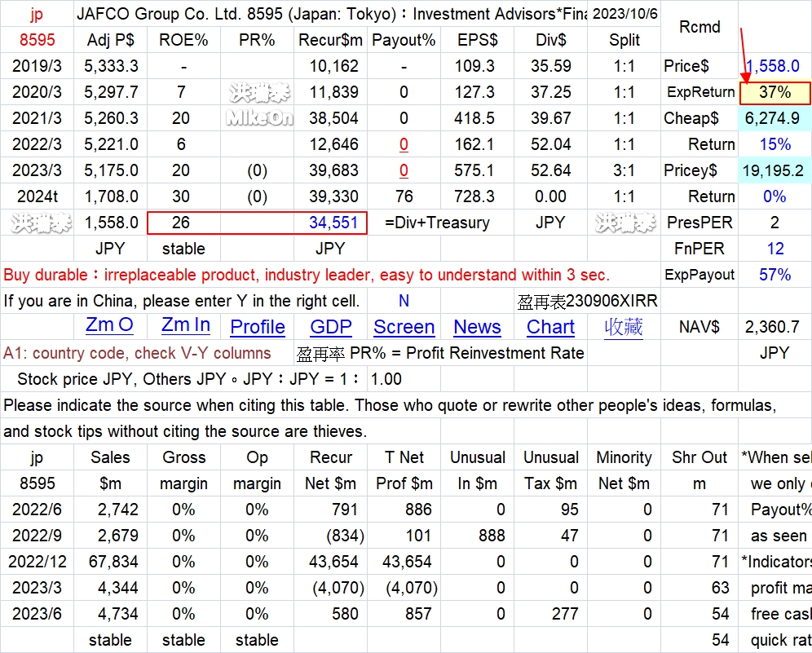Click the 2023/6 quarterly row label
This screenshot has width=812, height=653.
click(37, 614)
